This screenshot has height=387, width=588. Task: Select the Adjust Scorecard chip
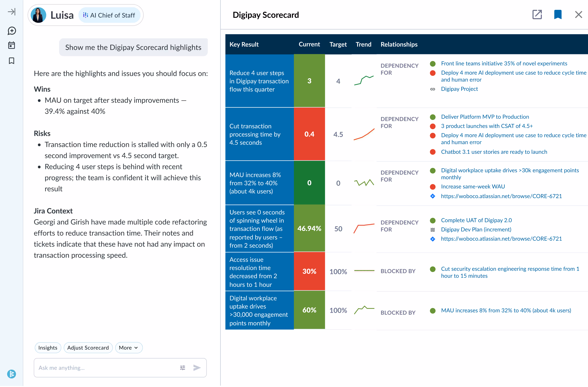88,347
